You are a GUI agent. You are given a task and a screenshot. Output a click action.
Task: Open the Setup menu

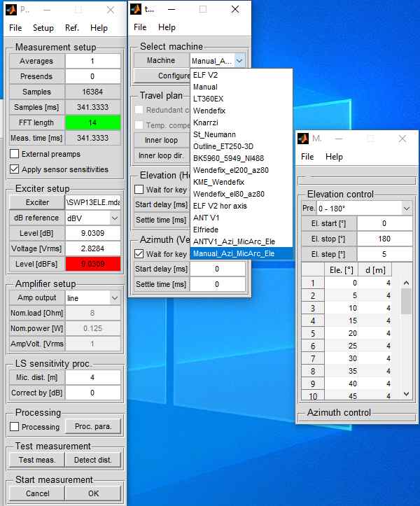(43, 28)
